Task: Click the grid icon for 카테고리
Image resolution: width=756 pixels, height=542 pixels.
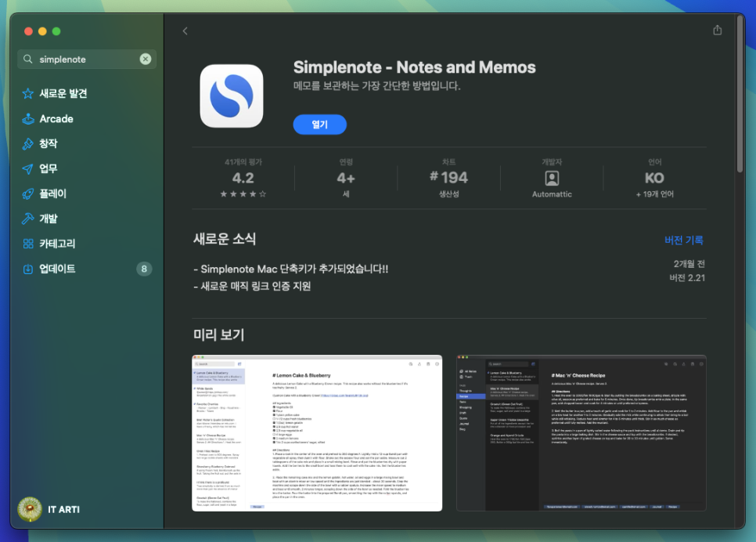Action: coord(28,244)
